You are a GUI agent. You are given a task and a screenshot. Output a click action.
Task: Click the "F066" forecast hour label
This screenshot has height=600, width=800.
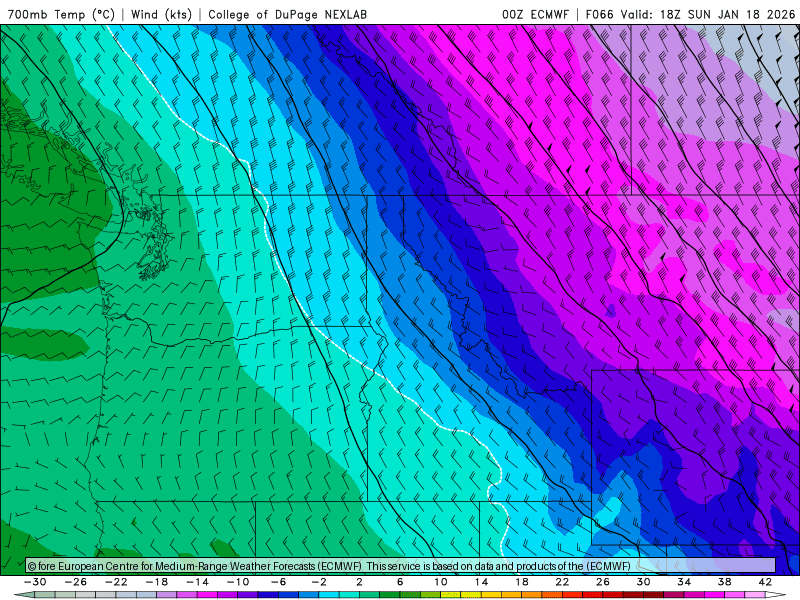click(x=601, y=14)
